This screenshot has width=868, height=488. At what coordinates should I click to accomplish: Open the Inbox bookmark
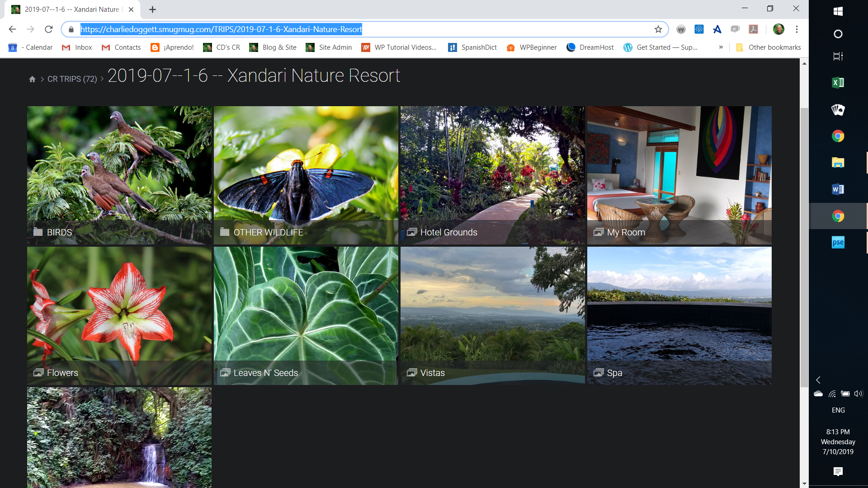coord(77,47)
